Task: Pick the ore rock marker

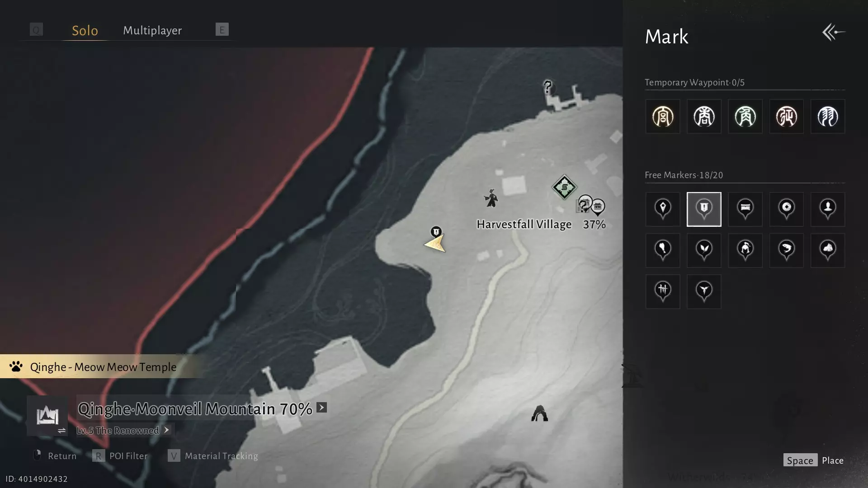Action: (x=827, y=250)
